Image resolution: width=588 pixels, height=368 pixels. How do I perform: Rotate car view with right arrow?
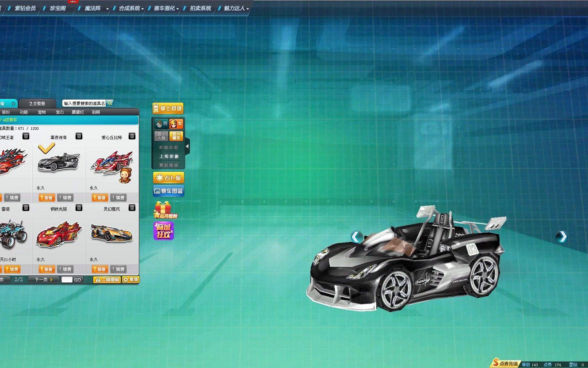561,237
